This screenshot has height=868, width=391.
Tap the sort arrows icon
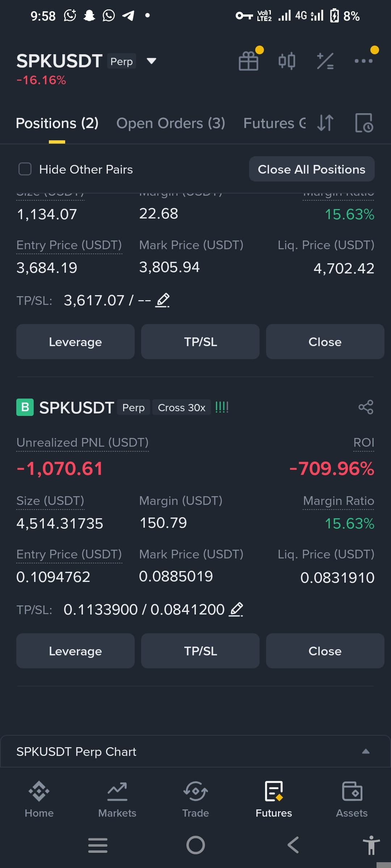click(325, 123)
